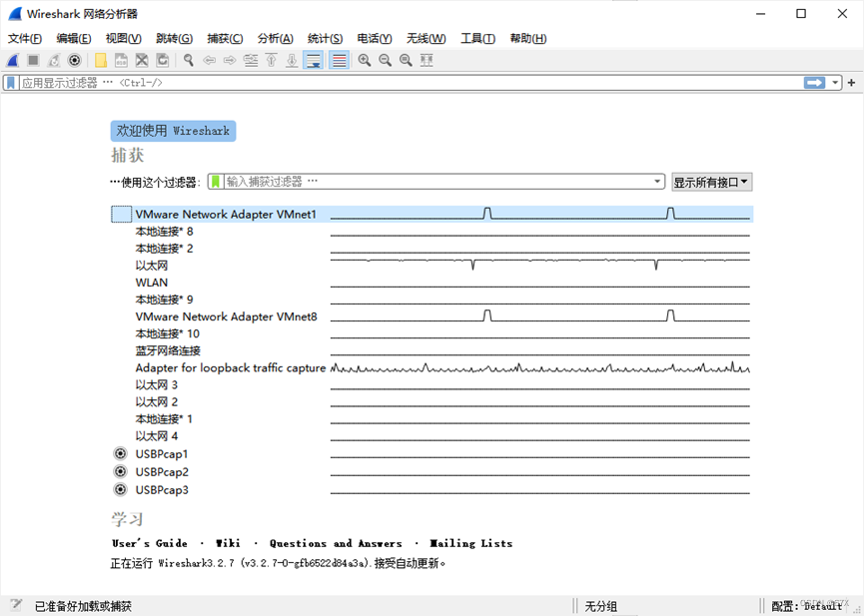The image size is (864, 616).
Task: Add display filter button plus icon
Action: [851, 83]
